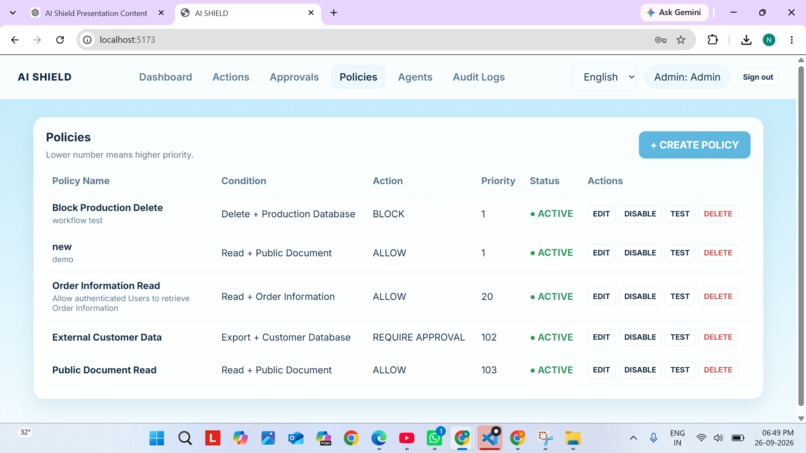Bookmark this page with star icon
This screenshot has width=806, height=453.
click(x=681, y=40)
